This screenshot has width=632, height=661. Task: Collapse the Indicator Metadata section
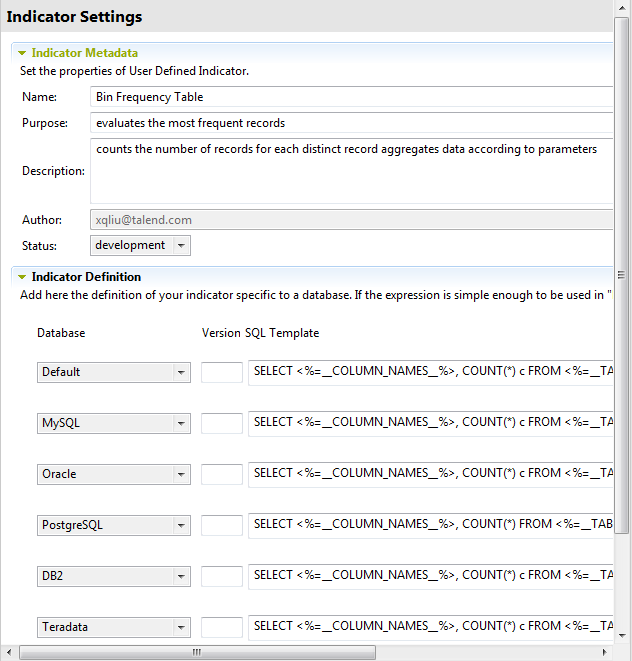(21, 53)
